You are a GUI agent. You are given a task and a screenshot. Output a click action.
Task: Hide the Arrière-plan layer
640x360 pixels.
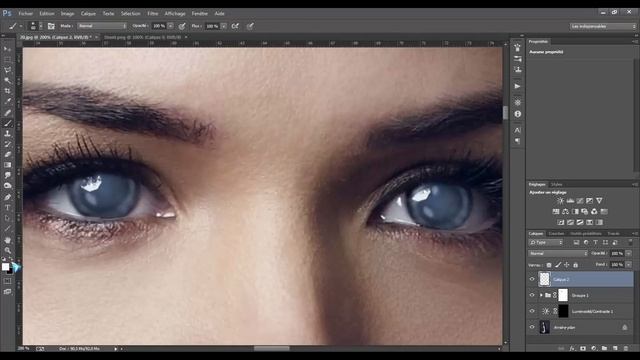pos(532,327)
